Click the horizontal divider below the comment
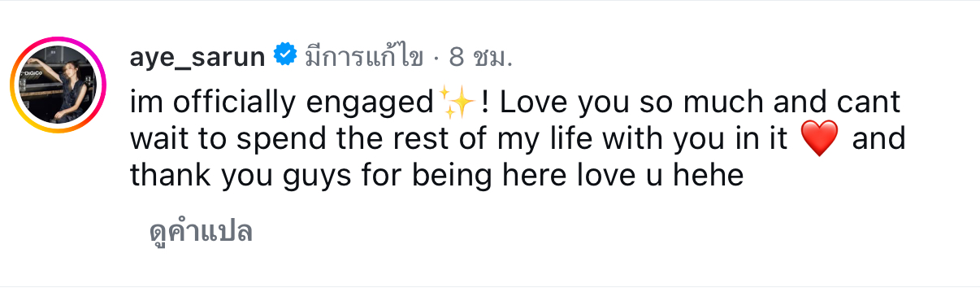This screenshot has height=301, width=980. pyautogui.click(x=490, y=286)
